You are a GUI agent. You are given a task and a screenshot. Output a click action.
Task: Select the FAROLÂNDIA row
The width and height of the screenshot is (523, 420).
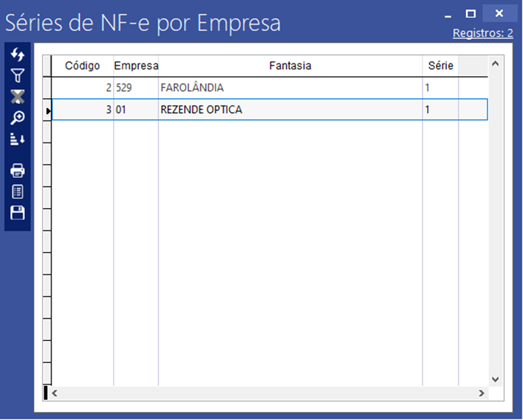(x=192, y=88)
